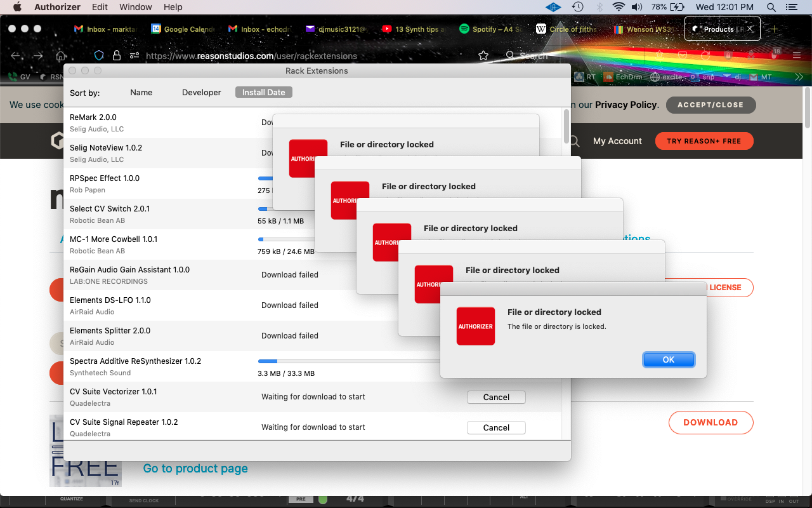Select the Elements Splitter 2.0.0 row
This screenshot has width=812, height=508.
312,336
